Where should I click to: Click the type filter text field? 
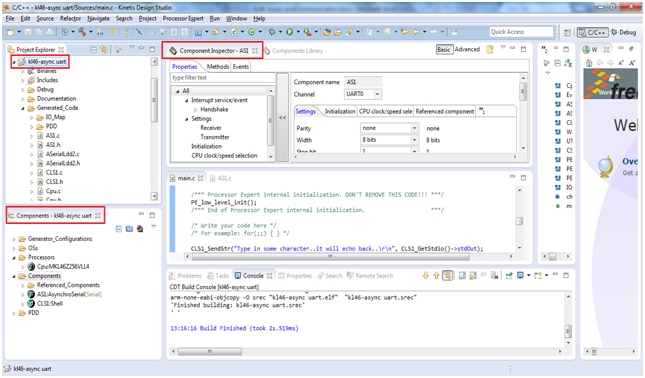click(x=223, y=77)
